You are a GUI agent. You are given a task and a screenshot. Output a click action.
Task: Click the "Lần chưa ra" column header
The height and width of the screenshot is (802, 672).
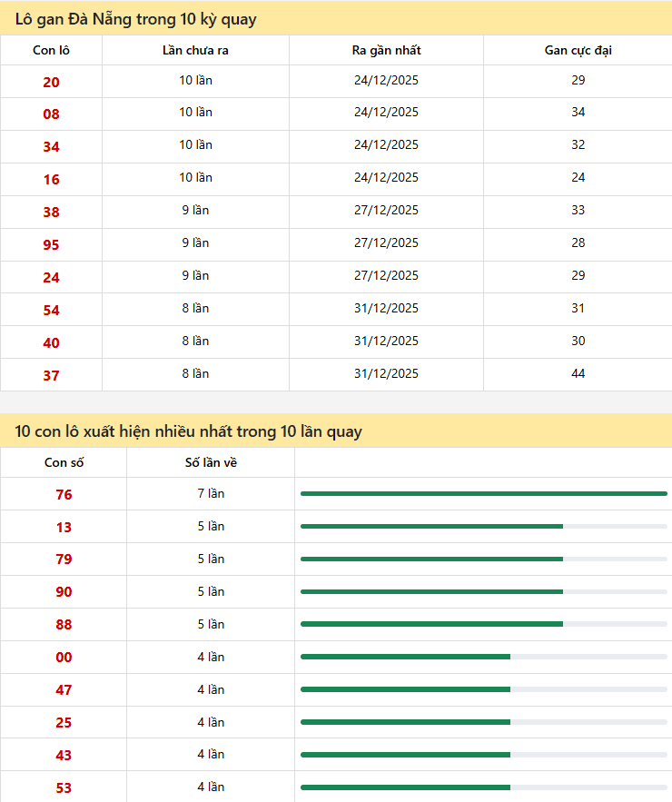coord(195,50)
